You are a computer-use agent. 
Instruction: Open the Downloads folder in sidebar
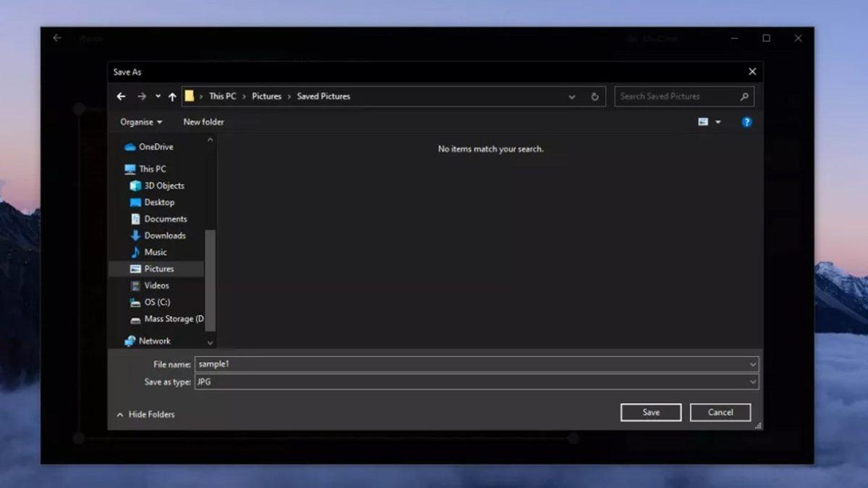tap(164, 236)
